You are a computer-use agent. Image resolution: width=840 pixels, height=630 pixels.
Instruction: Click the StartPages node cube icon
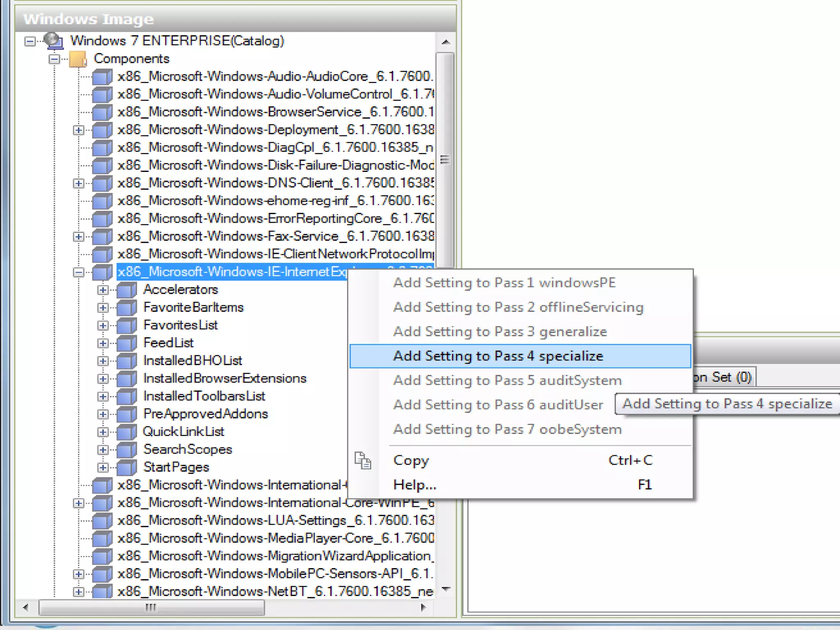pyautogui.click(x=127, y=468)
